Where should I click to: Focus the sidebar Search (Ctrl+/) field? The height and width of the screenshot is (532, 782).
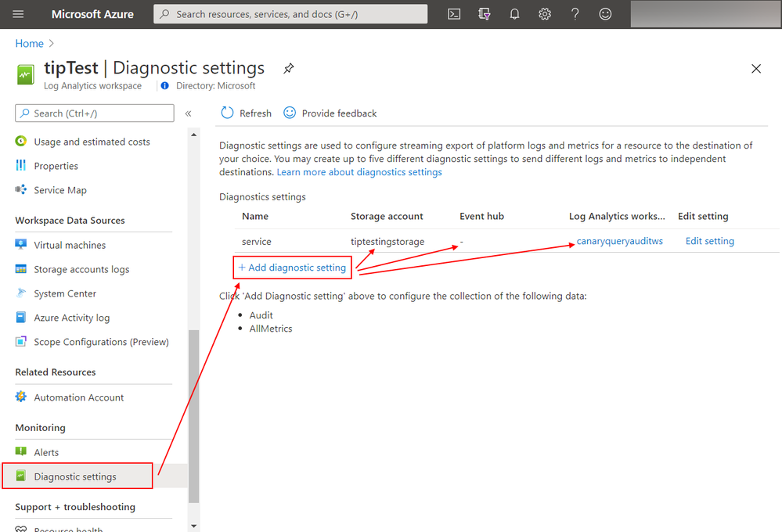[x=95, y=113]
